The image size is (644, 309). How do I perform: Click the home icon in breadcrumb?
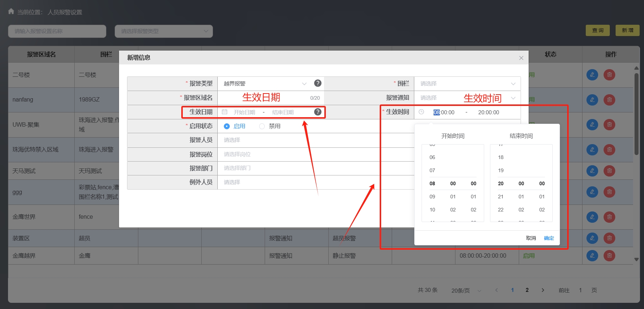click(11, 12)
